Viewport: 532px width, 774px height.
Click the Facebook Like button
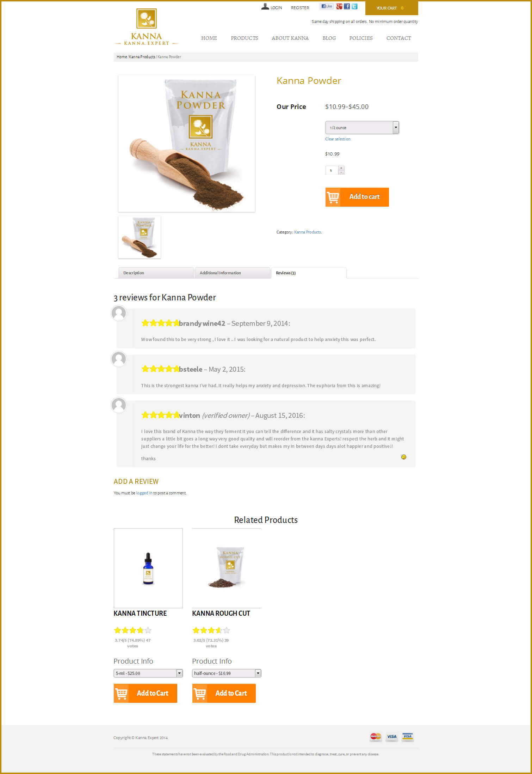coord(327,6)
